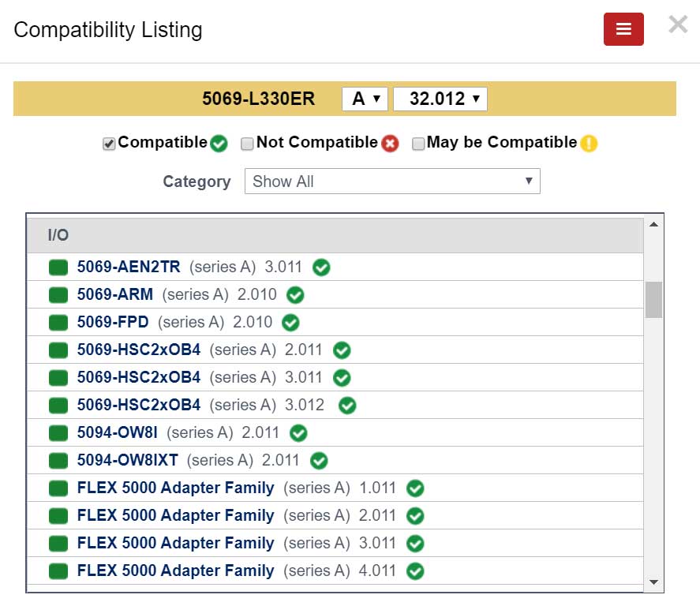Click green square icon beside 5069-HSC2xOB4 3.012
700x606 pixels.
58,406
